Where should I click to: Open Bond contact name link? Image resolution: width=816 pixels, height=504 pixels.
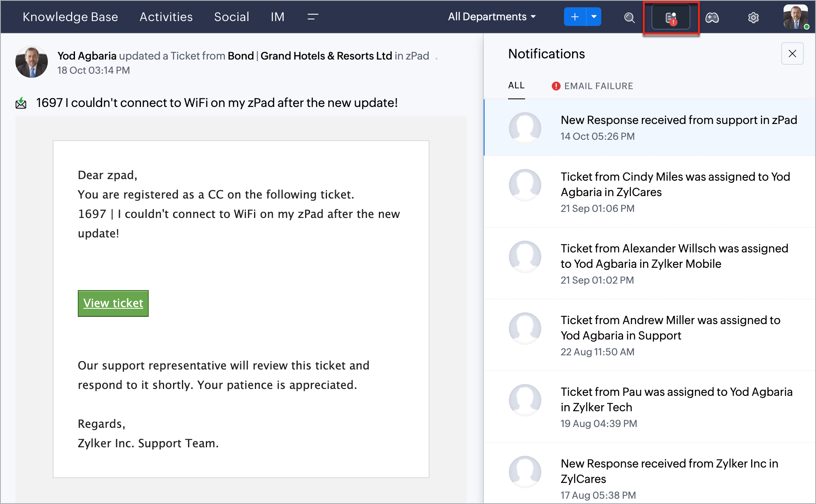pyautogui.click(x=241, y=56)
